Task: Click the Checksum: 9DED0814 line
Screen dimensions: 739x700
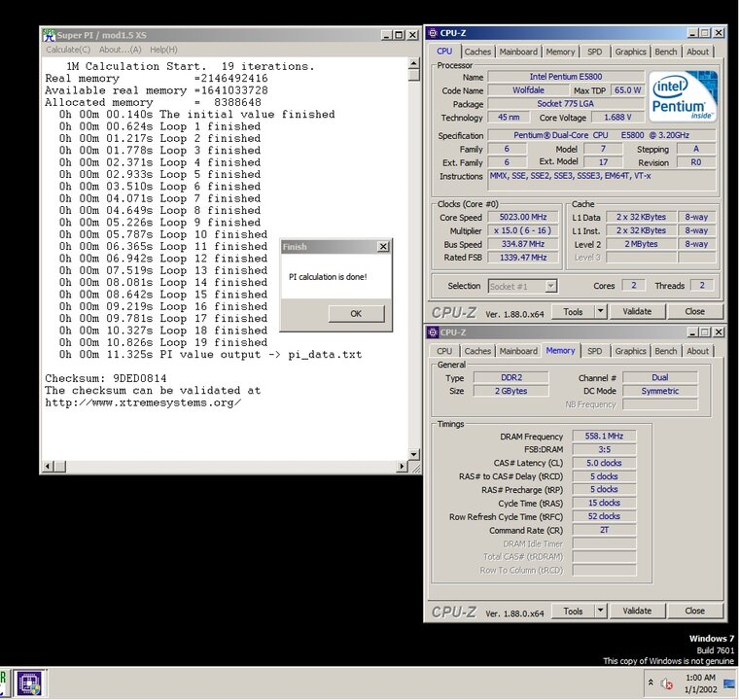Action: pyautogui.click(x=106, y=378)
